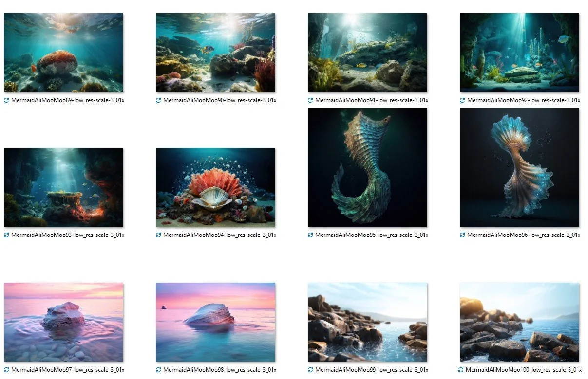This screenshot has width=588, height=379.
Task: Click file name MermaidAliMooMoo92-low_res-scale-3_01x
Action: tap(524, 100)
